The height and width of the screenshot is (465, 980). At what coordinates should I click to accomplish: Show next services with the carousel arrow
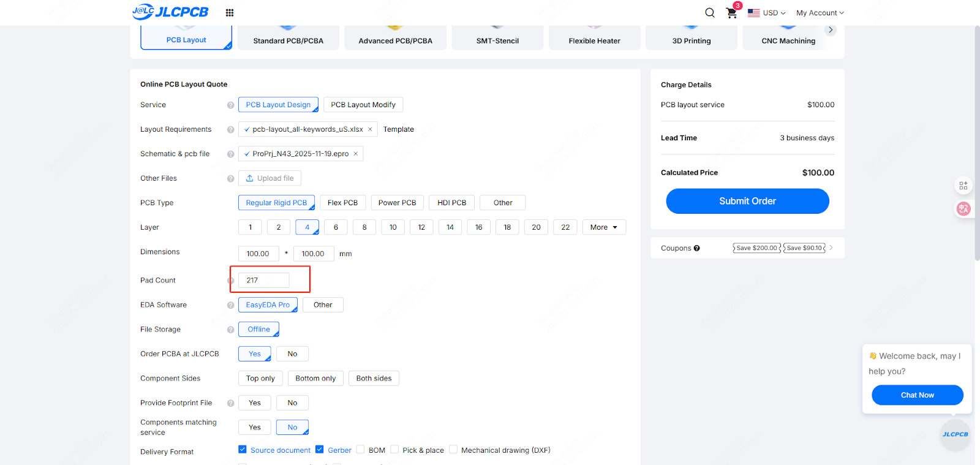[831, 30]
